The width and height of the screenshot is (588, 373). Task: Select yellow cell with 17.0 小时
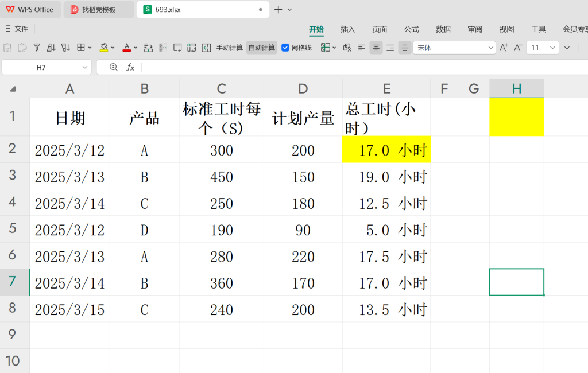click(x=386, y=149)
